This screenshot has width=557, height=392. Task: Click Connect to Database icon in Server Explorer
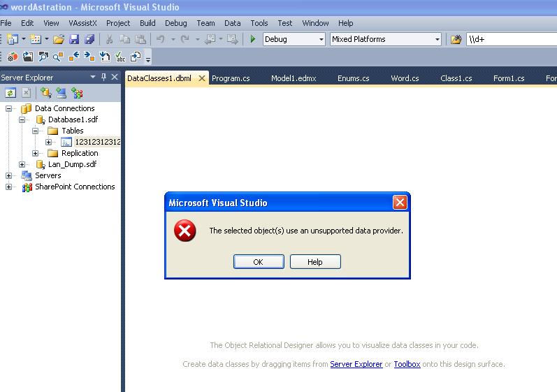point(45,93)
